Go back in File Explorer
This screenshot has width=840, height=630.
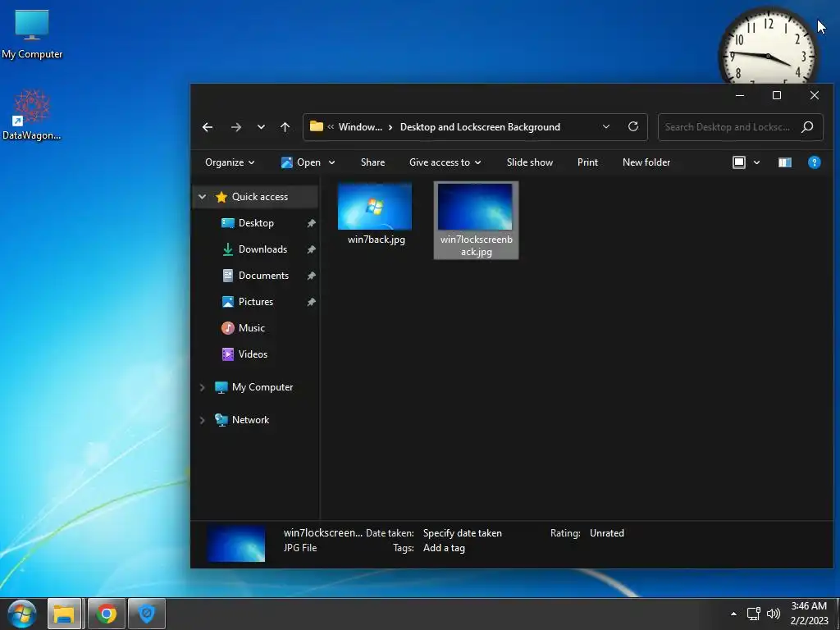click(x=208, y=127)
